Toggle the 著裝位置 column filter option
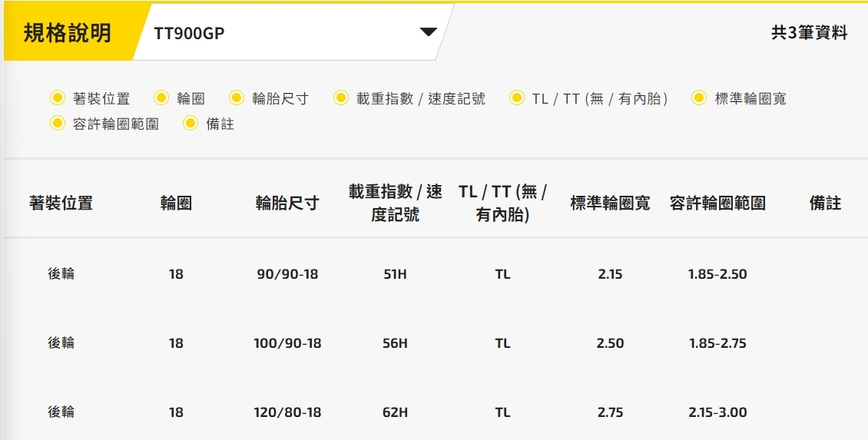Viewport: 868px width, 440px height. (58, 98)
